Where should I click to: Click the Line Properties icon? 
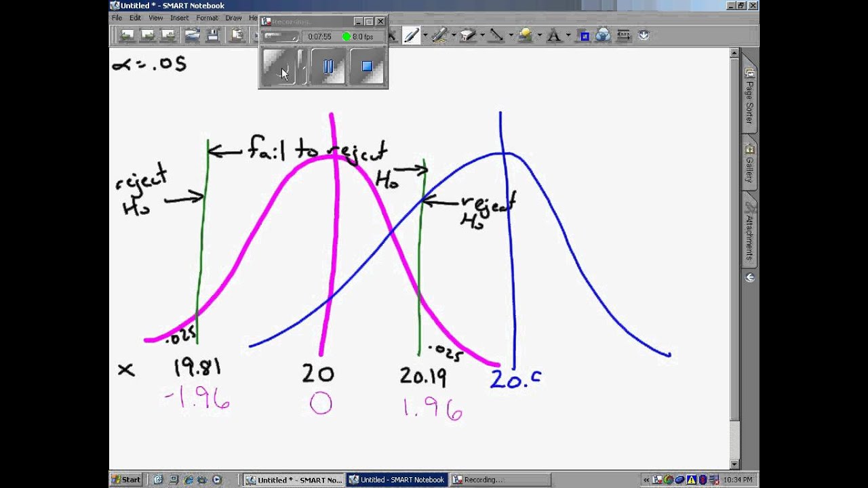tap(623, 35)
